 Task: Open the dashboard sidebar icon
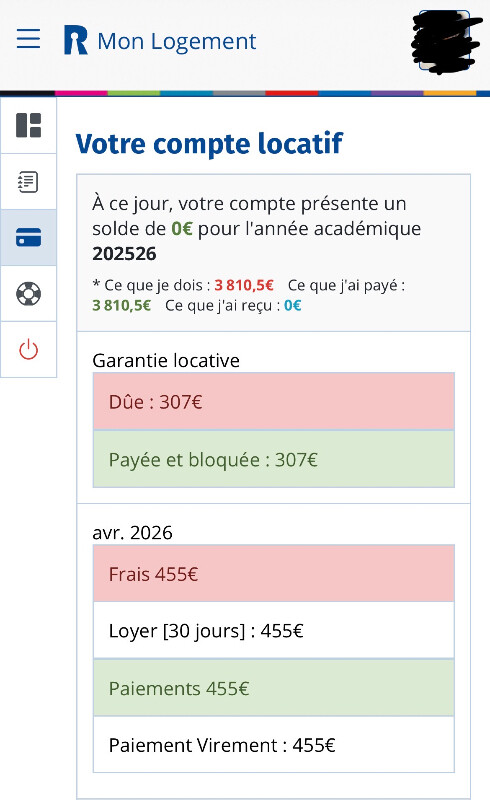coord(29,126)
